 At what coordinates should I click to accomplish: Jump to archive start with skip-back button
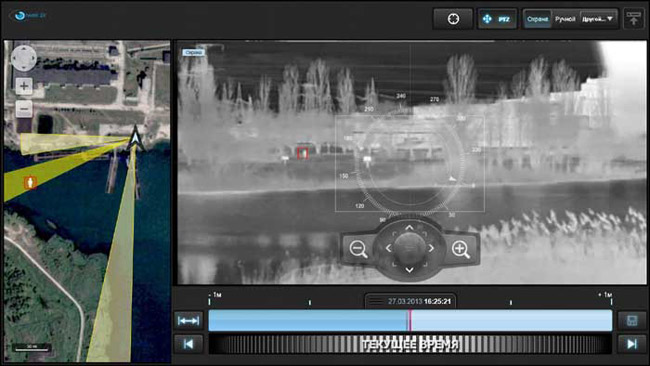pos(189,344)
